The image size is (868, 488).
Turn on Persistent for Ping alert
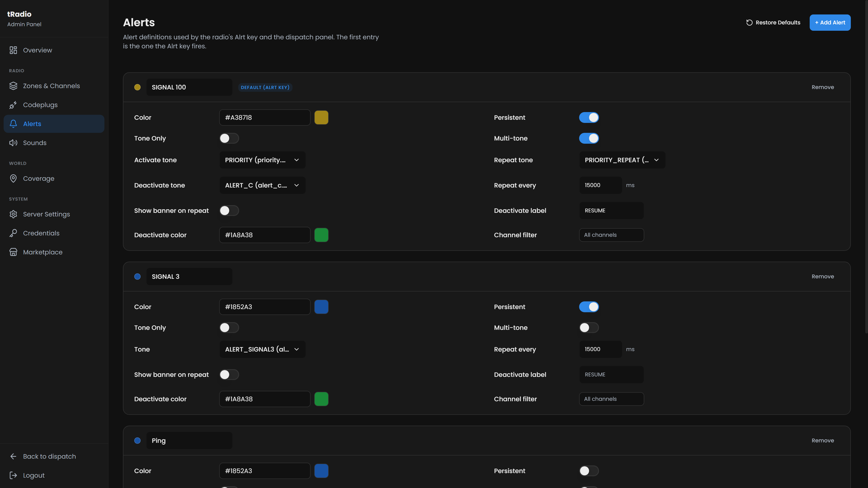(x=589, y=471)
